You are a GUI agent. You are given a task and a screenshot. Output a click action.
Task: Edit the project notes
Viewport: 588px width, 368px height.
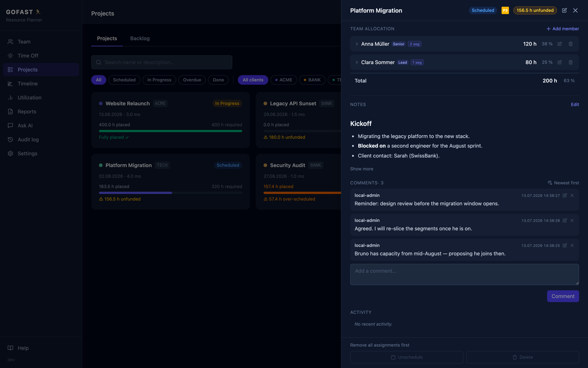point(575,105)
